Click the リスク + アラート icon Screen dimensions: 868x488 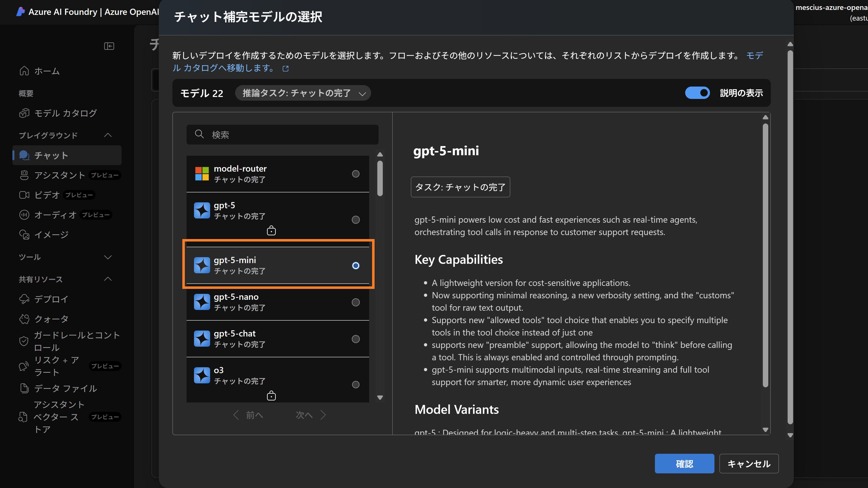point(24,366)
